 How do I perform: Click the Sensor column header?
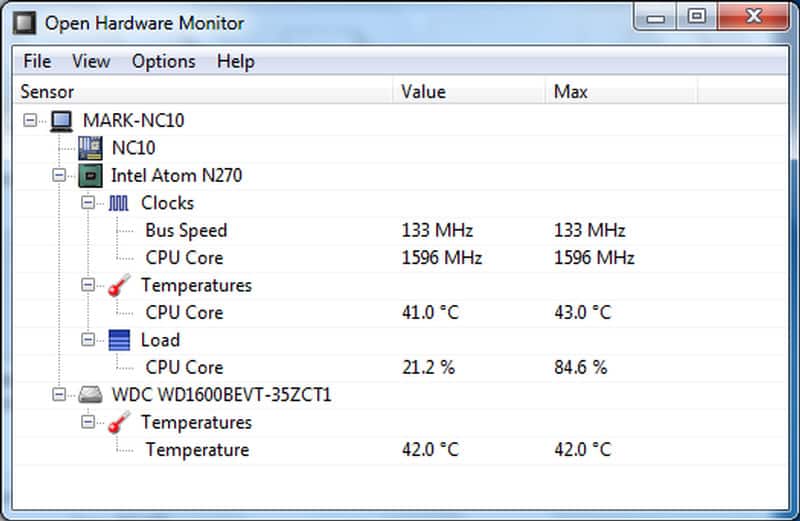[200, 92]
